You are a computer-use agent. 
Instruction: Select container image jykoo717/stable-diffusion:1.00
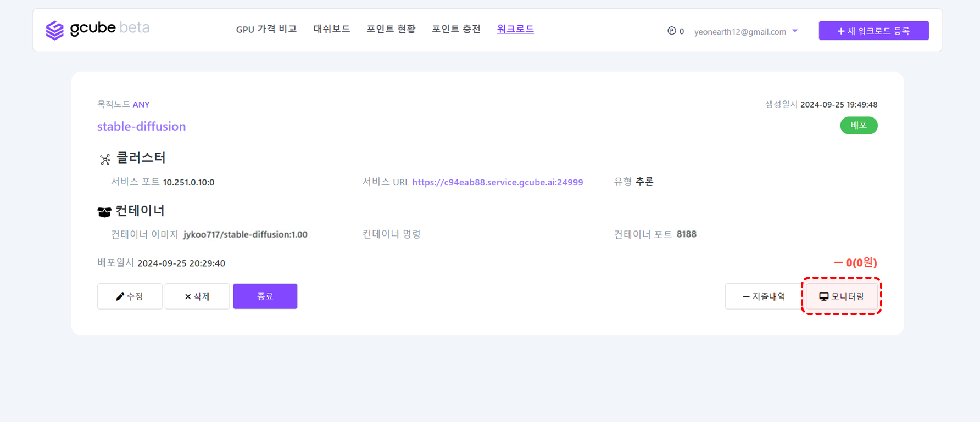246,234
